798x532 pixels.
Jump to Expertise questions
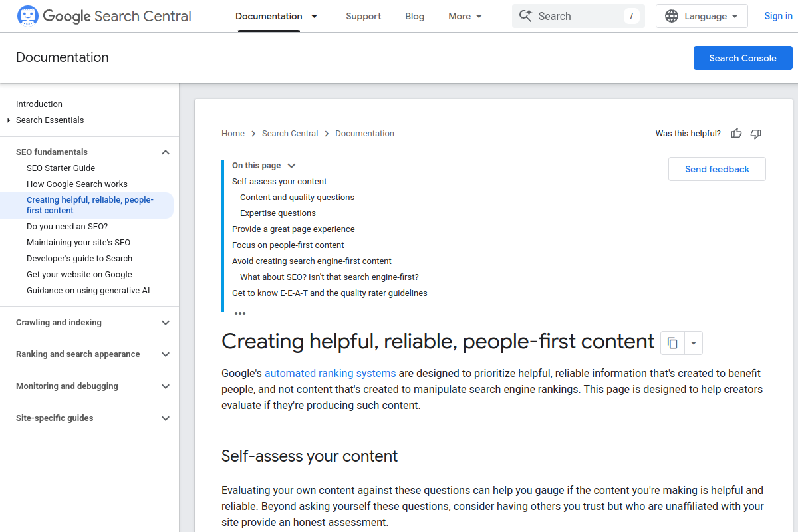(278, 213)
